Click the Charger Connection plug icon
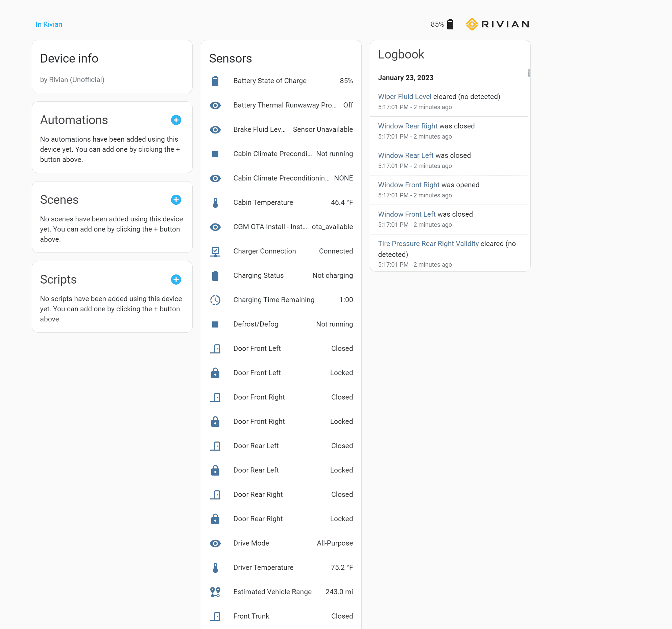The image size is (672, 629). (x=215, y=251)
